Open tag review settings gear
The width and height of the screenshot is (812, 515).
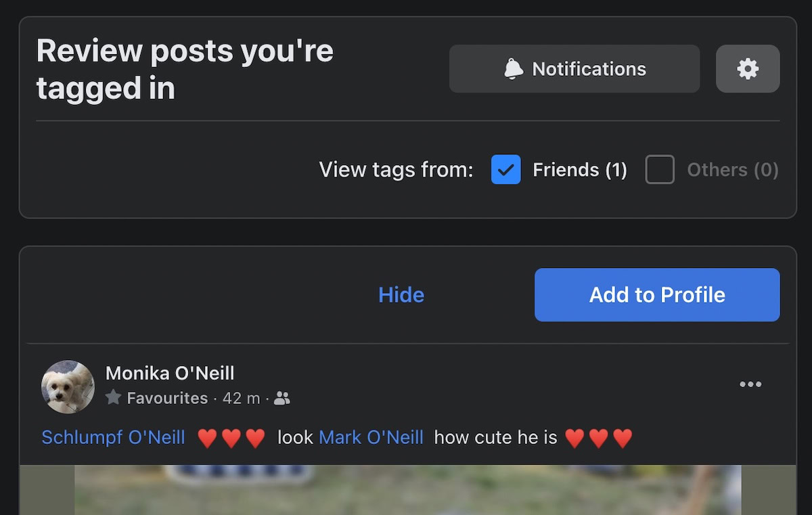(748, 68)
